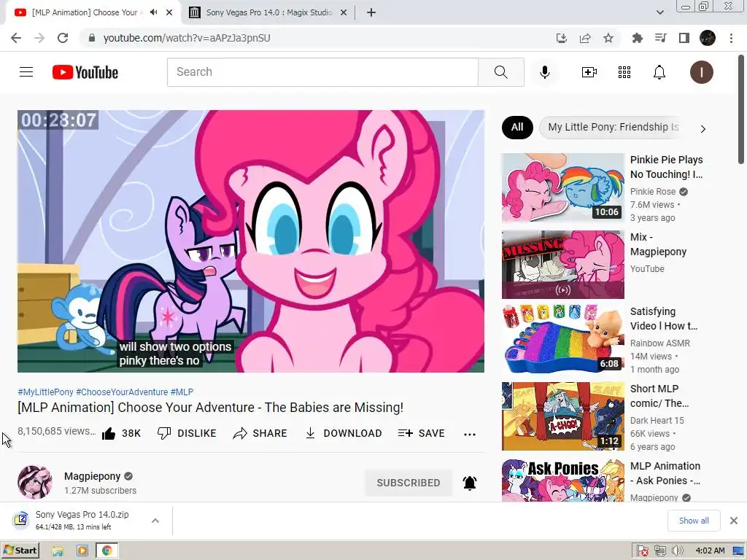Click the video player frame
Image resolution: width=747 pixels, height=560 pixels.
coord(251,241)
